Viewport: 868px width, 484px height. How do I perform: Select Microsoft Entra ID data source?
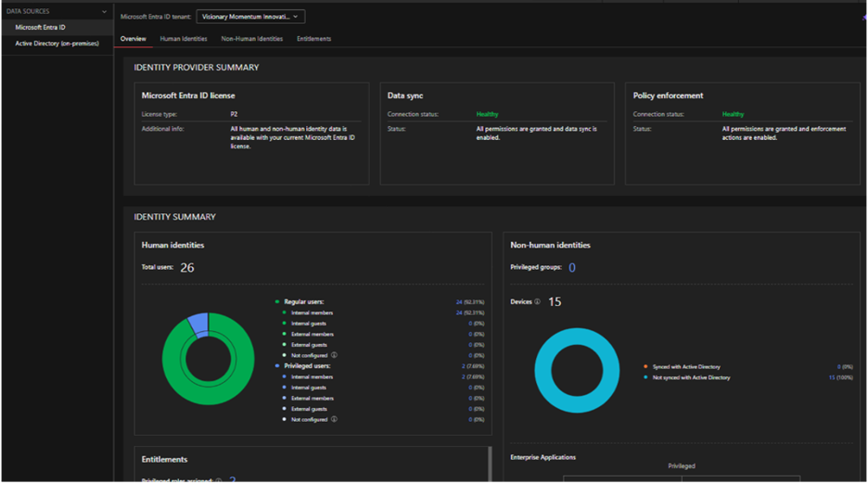click(40, 28)
